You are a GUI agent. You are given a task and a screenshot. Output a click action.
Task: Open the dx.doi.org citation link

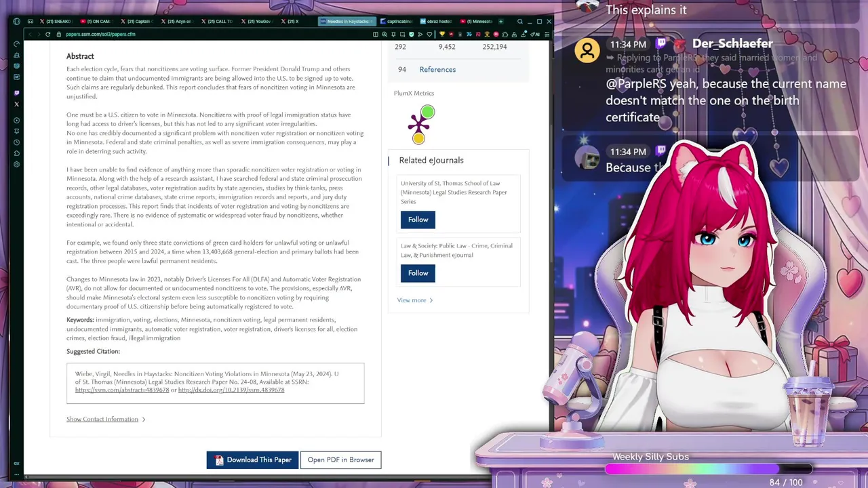pos(231,390)
